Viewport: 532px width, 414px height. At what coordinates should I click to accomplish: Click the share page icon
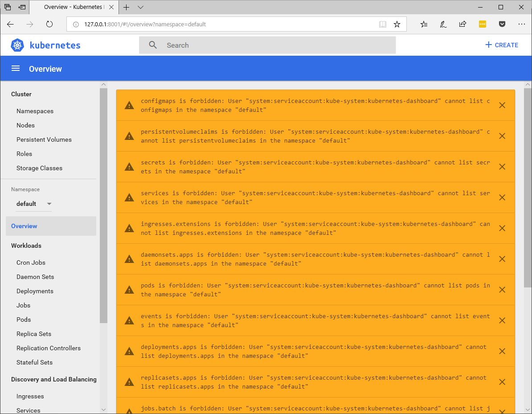point(462,24)
